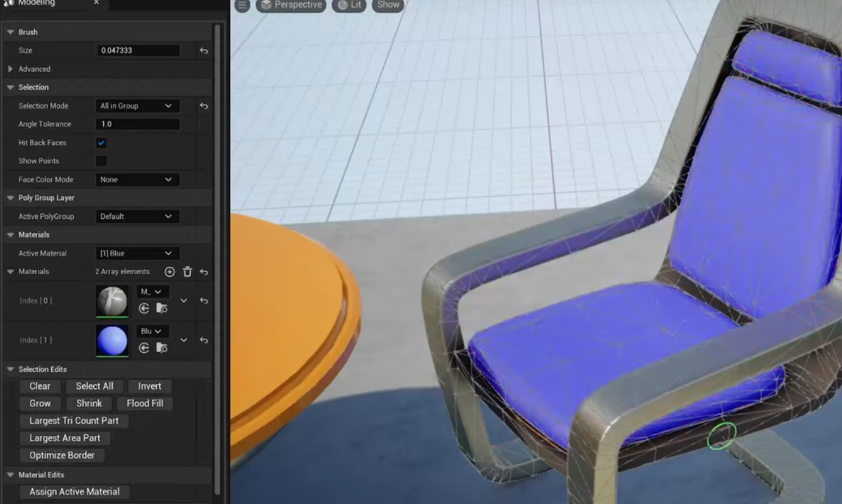Click the Optimize Border button
The height and width of the screenshot is (504, 842).
point(62,455)
